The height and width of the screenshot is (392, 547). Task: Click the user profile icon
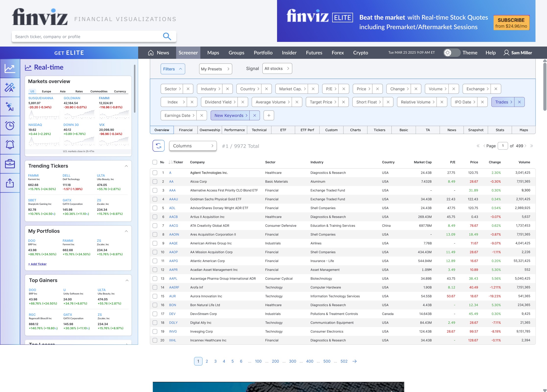506,53
